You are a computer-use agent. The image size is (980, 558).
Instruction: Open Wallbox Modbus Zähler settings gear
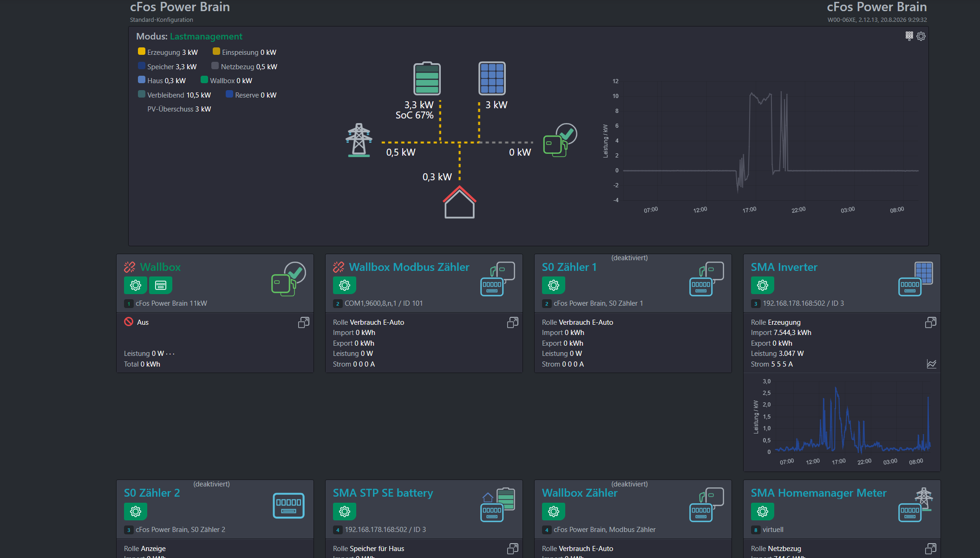pos(345,285)
